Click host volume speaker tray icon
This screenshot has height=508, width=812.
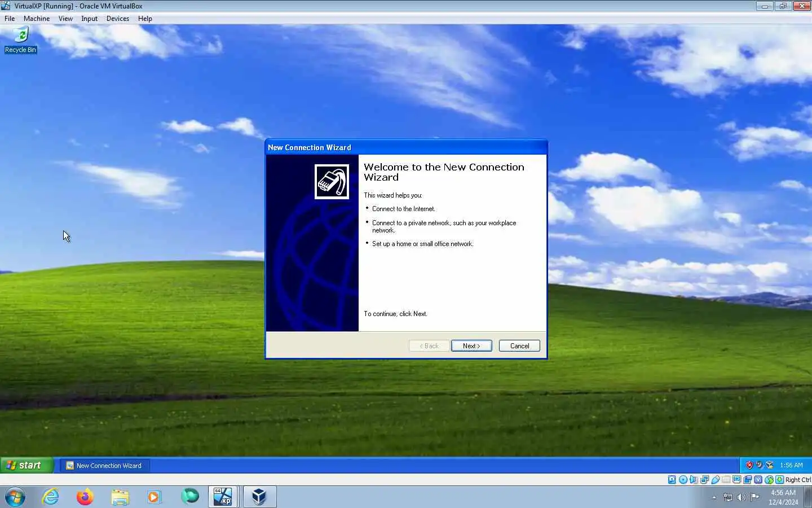pos(741,497)
